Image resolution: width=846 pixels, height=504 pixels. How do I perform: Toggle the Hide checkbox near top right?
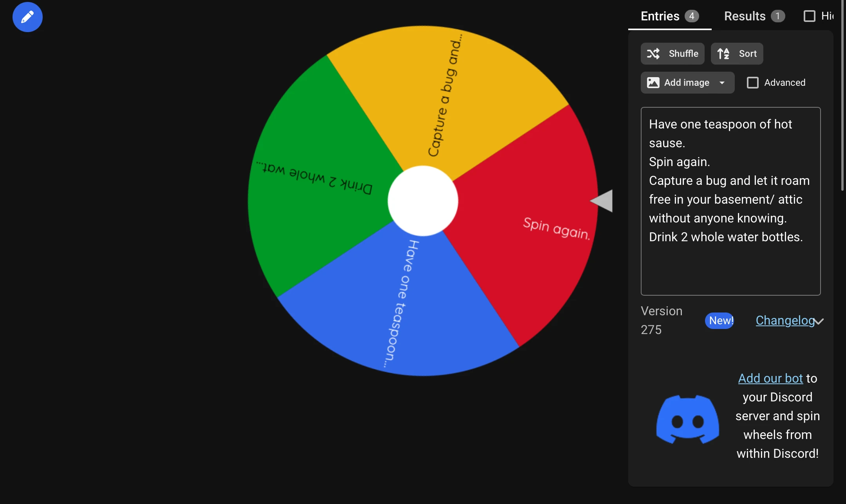(x=810, y=16)
